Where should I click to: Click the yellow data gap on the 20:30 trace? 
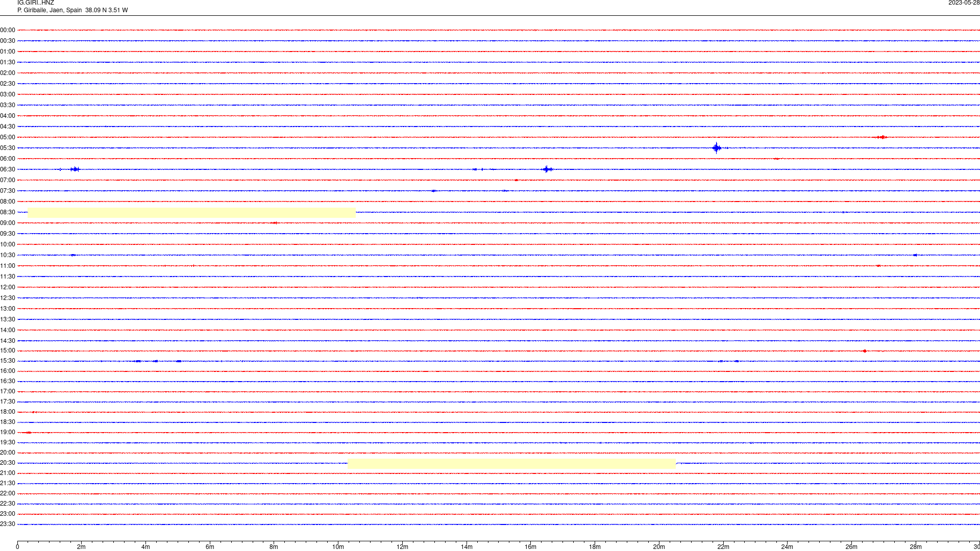point(511,464)
